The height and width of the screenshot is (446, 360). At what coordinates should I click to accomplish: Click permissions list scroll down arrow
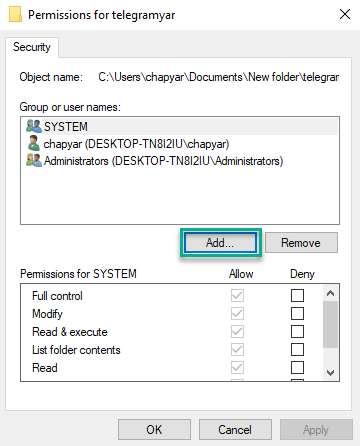330,373
